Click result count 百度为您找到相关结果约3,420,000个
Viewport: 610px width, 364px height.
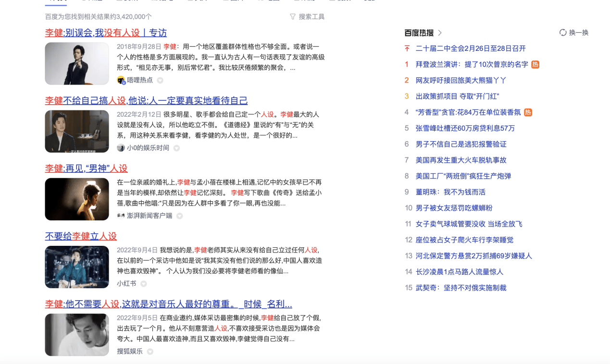coord(99,17)
